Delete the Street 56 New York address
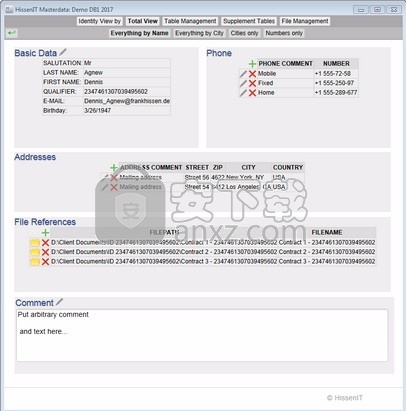This screenshot has height=411, width=406. click(114, 177)
